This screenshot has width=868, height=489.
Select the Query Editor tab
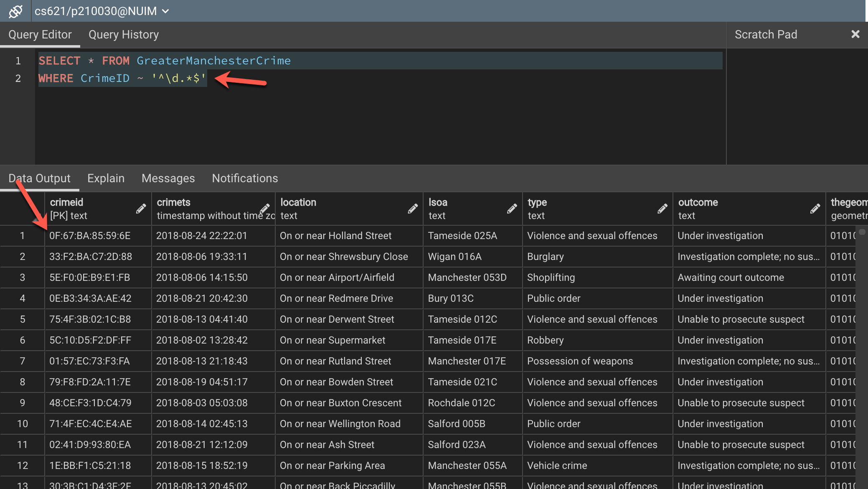pos(40,35)
